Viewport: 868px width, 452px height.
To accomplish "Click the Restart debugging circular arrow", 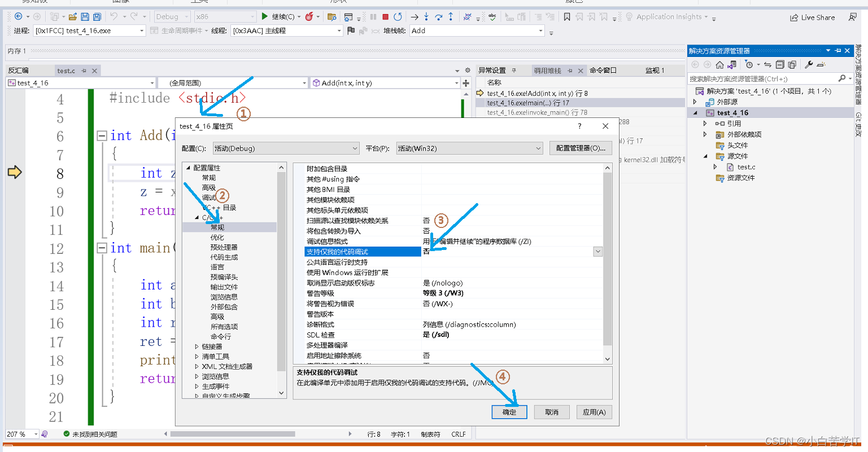I will click(398, 17).
